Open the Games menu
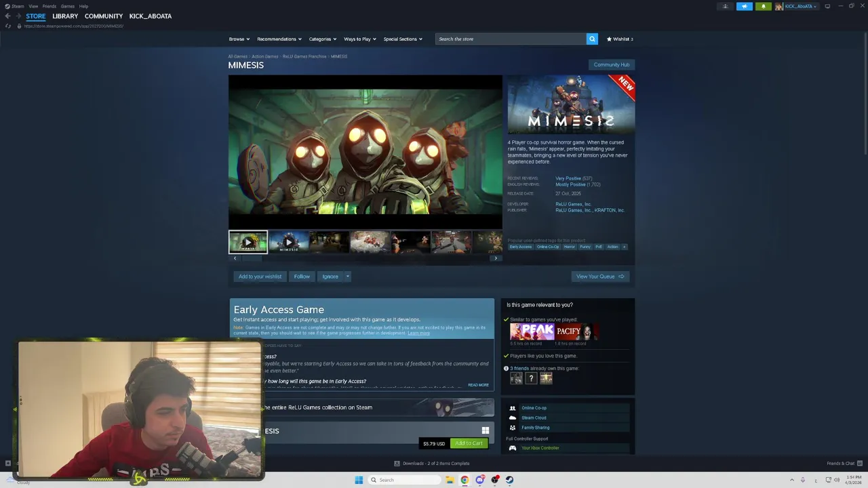The height and width of the screenshot is (488, 868). [x=68, y=6]
